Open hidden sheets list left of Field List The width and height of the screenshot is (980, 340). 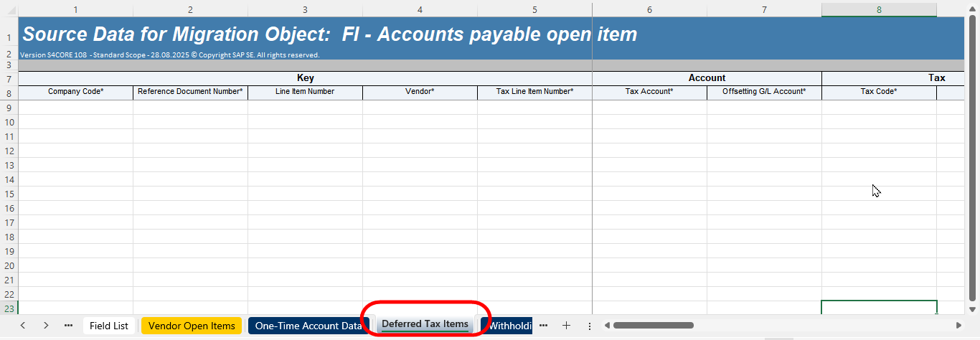point(69,326)
